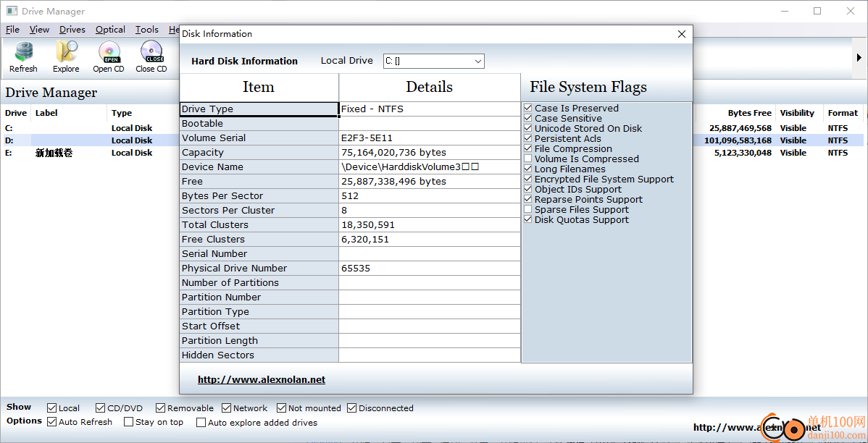Viewport: 868px width, 443px height.
Task: Open the View menu
Action: [39, 29]
